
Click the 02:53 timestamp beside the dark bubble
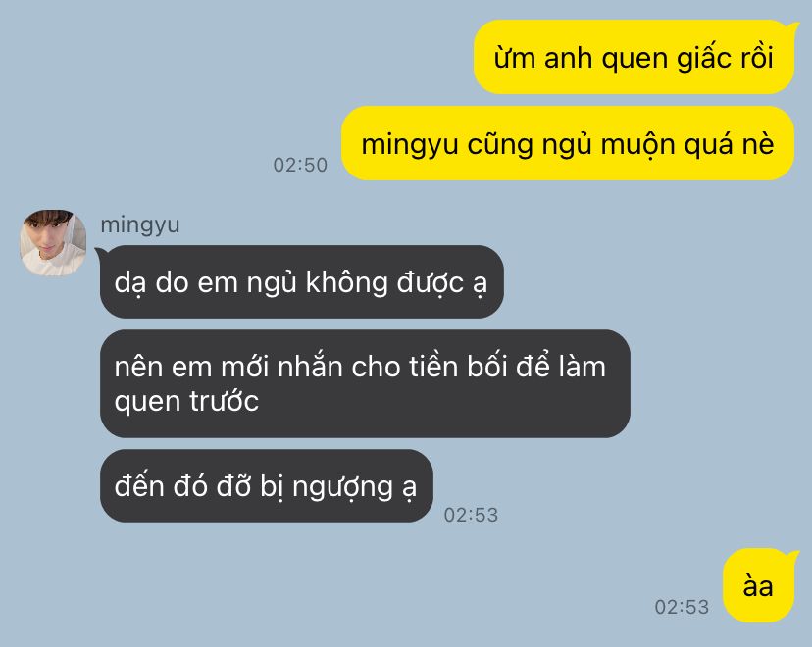472,515
